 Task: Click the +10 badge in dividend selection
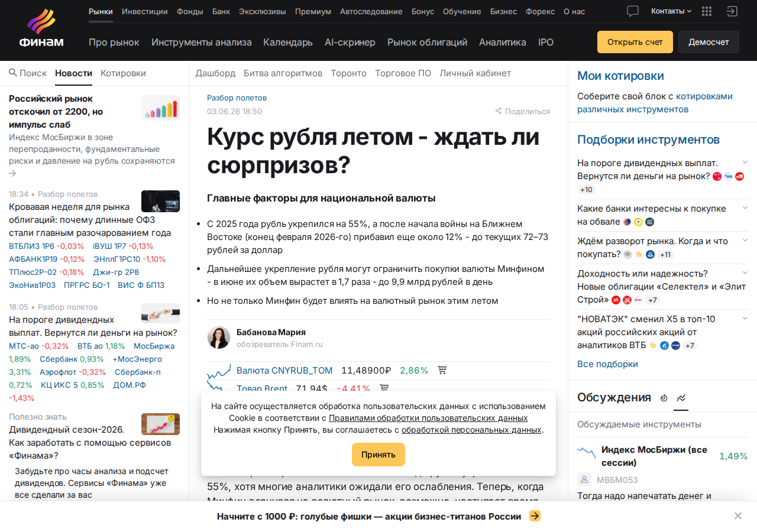tap(586, 190)
